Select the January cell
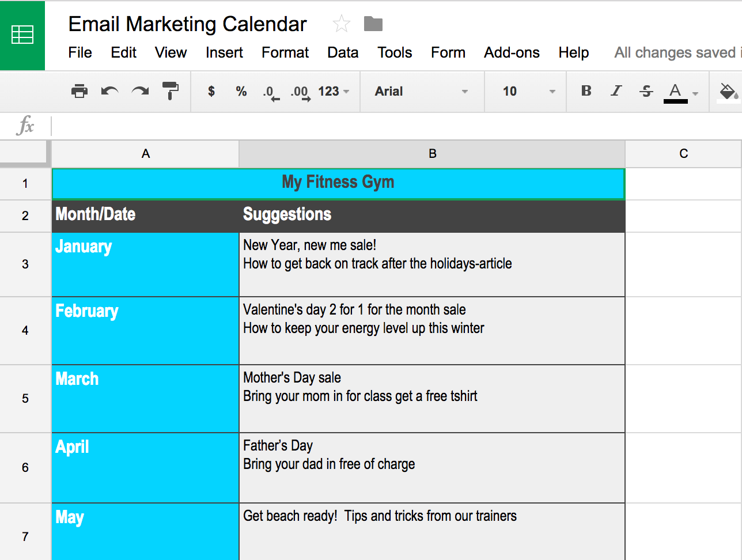Viewport: 742px width, 560px height. click(145, 264)
